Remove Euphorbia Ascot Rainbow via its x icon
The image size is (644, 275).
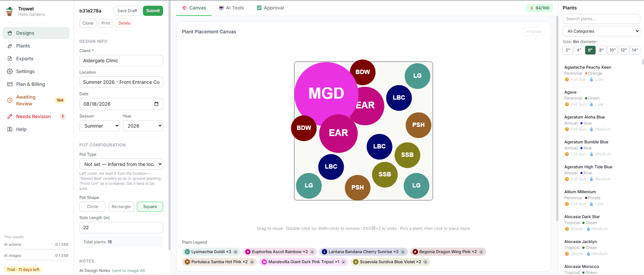312,252
